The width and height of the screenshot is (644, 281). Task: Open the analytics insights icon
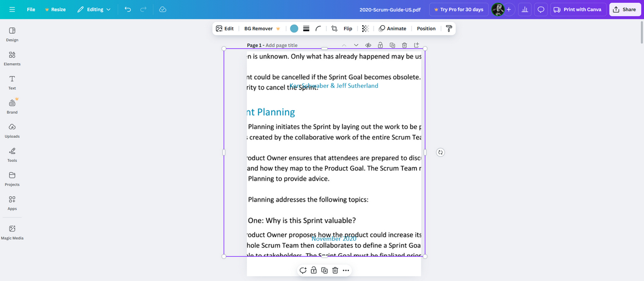pyautogui.click(x=525, y=9)
